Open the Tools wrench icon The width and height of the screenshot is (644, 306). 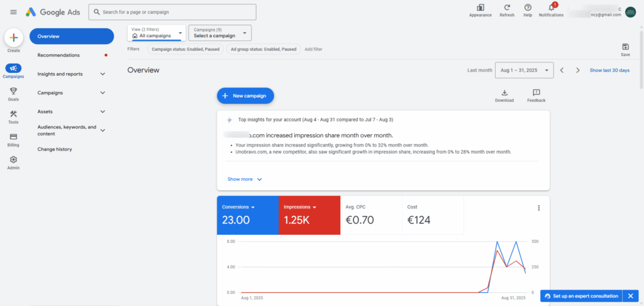click(x=13, y=114)
